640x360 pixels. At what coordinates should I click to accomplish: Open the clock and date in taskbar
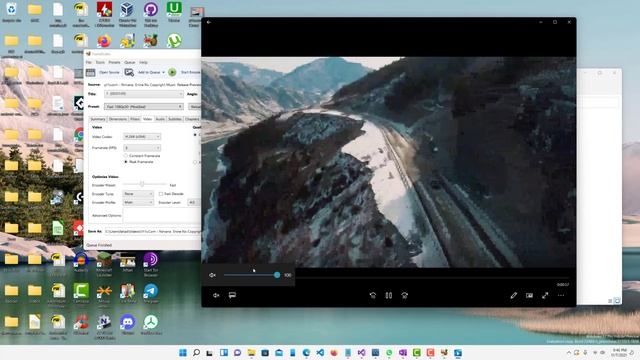(x=620, y=353)
